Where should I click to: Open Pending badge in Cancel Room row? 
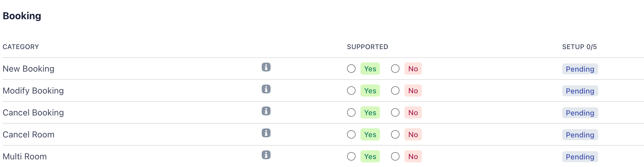580,135
